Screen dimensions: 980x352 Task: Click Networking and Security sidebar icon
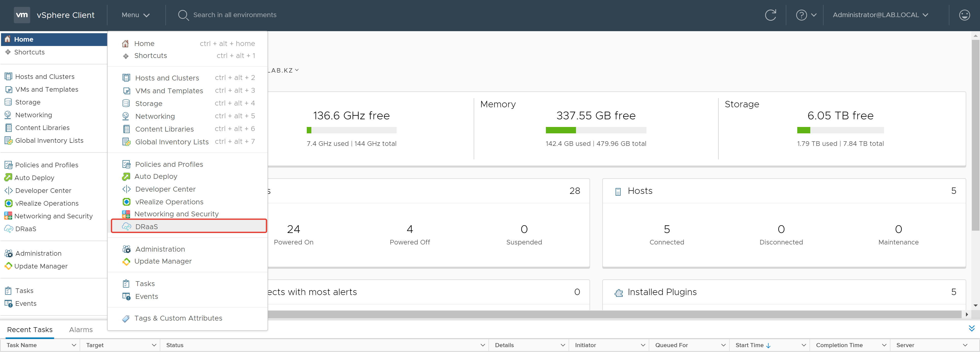click(8, 216)
